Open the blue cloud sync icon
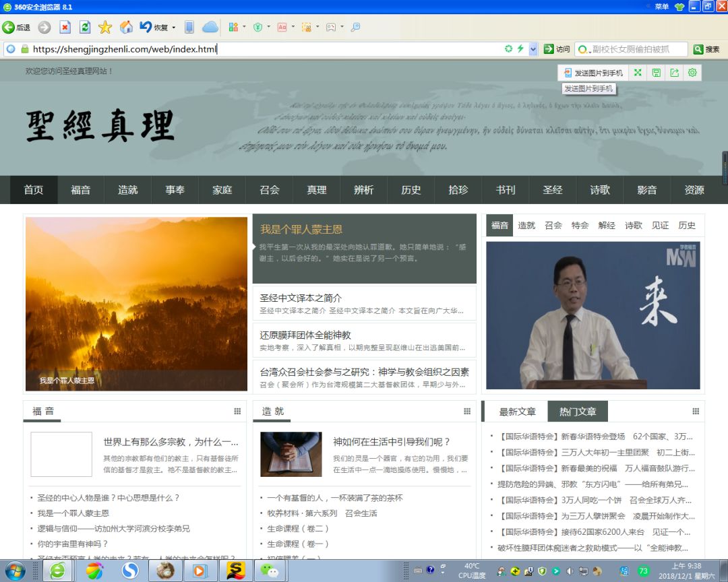728x582 pixels. [x=210, y=28]
